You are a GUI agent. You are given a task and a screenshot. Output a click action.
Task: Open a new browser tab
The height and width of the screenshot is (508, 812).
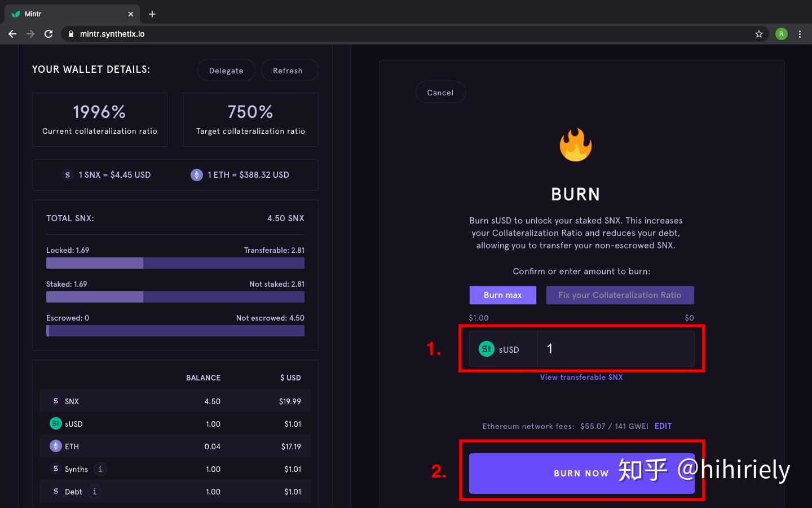[x=152, y=14]
